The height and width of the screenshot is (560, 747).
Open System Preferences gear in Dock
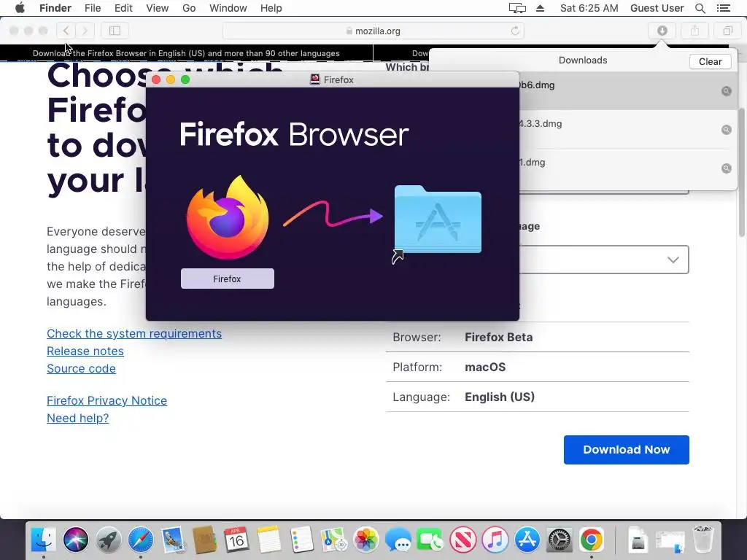point(560,540)
